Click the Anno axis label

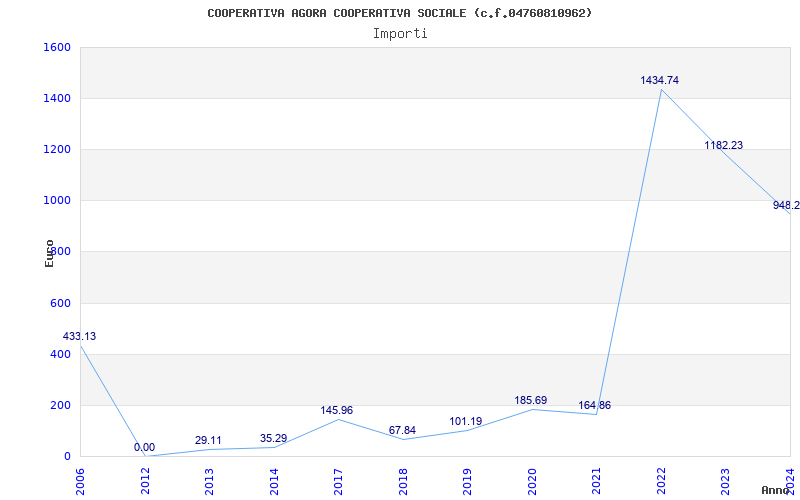coord(775,490)
